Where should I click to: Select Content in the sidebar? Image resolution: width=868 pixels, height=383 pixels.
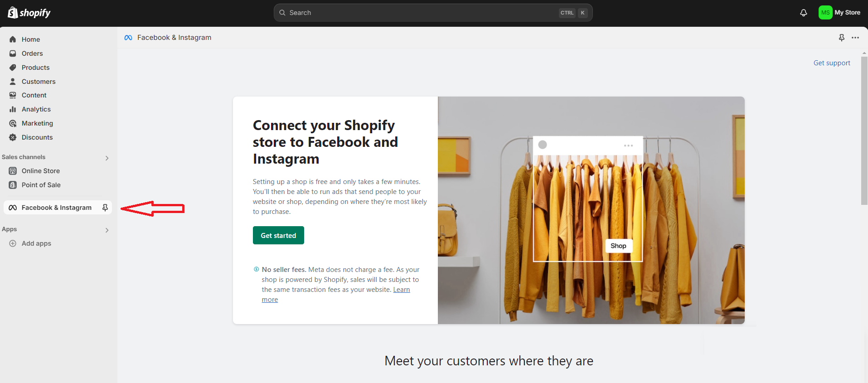point(34,95)
